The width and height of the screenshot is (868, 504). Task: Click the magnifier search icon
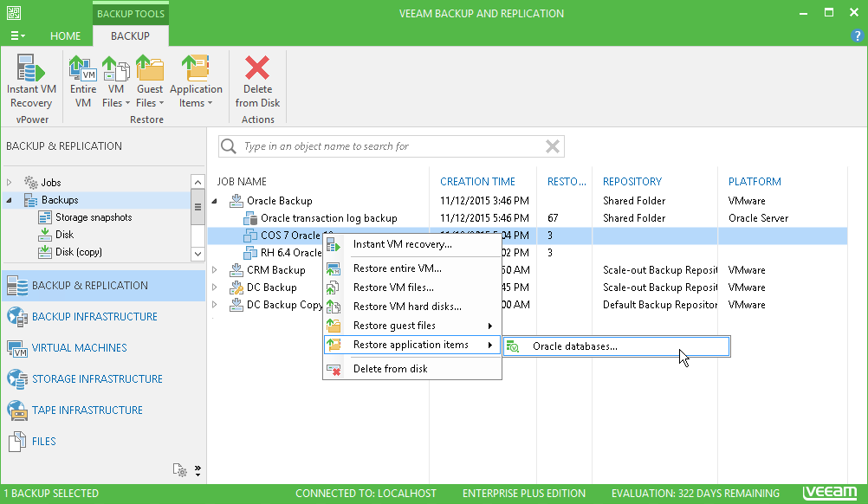click(229, 146)
